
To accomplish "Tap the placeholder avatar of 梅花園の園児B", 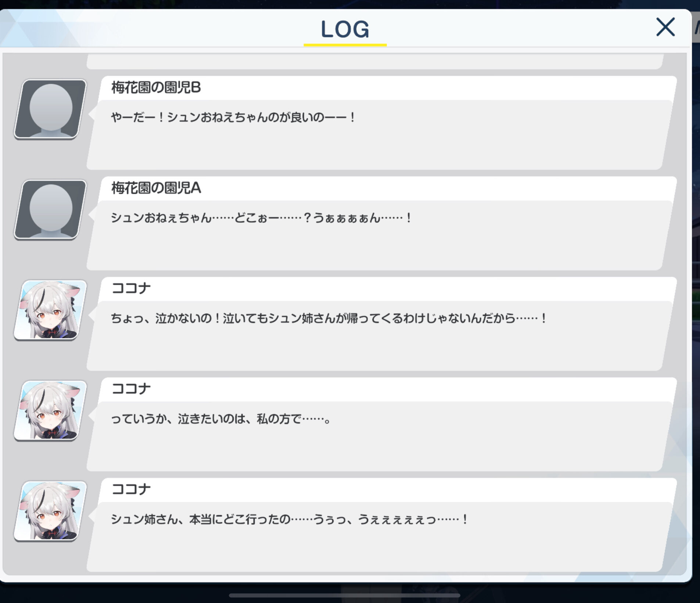I will click(x=50, y=109).
